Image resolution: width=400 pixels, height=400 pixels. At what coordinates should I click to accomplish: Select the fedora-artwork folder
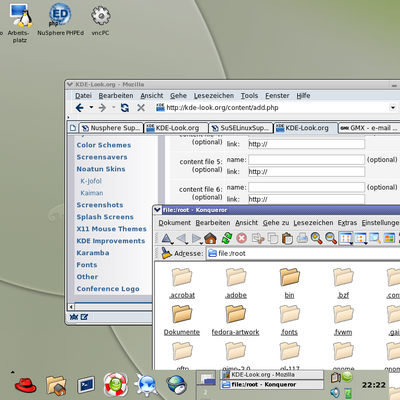point(235,320)
